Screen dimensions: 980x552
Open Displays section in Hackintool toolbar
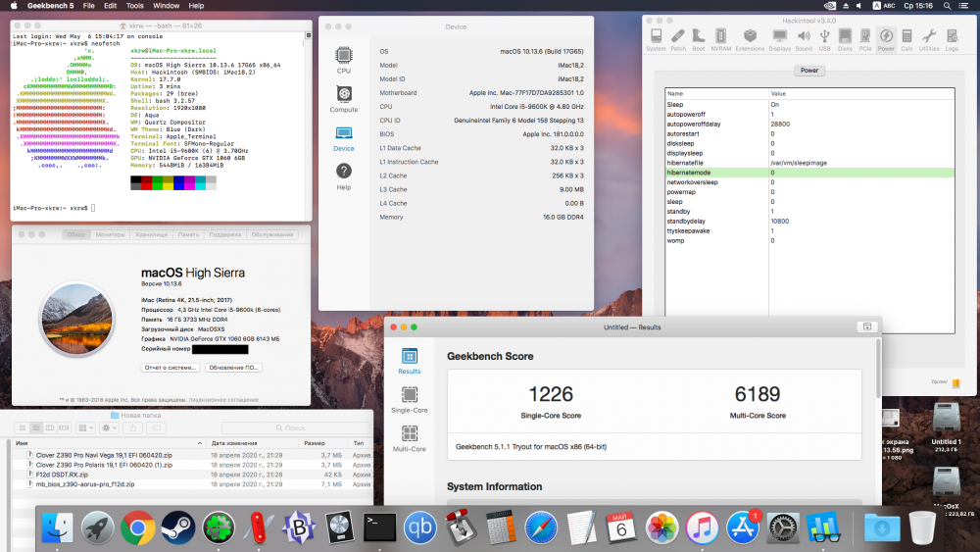tap(779, 39)
